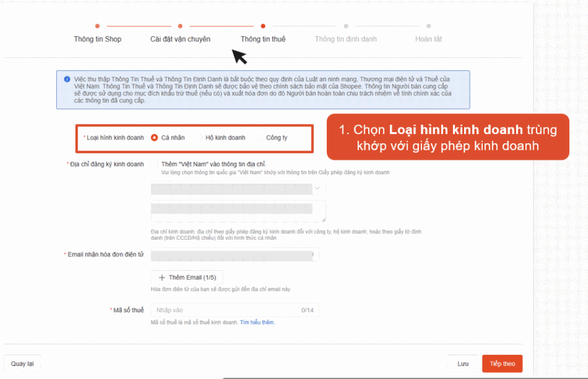Select Công ty as business type
Viewport: 588px width, 379px height.
coord(260,138)
